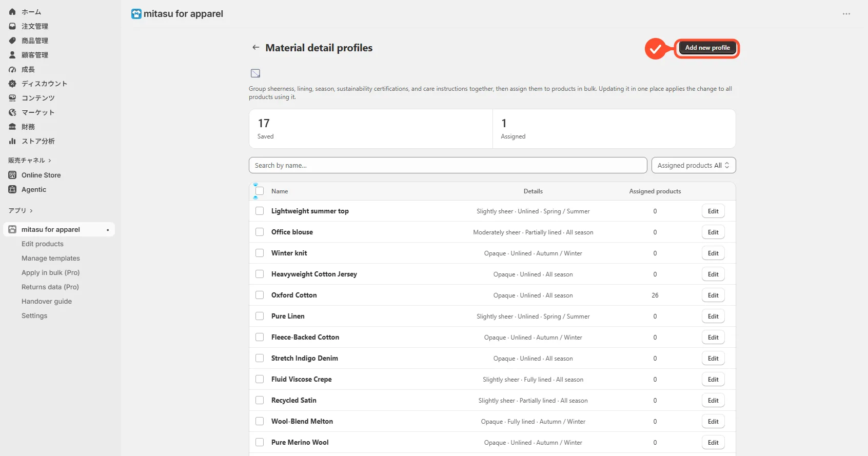
Task: Click the discounts (ディスカウント) icon
Action: [12, 84]
